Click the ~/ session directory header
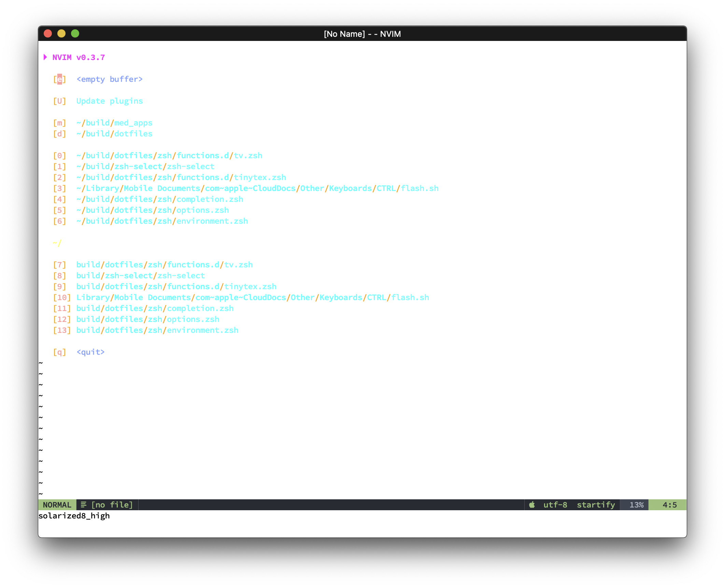 click(57, 242)
